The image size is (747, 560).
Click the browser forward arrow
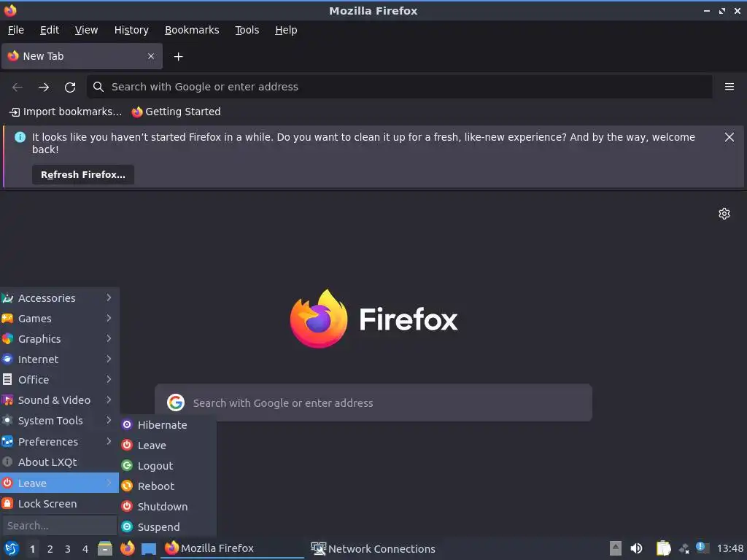click(44, 87)
